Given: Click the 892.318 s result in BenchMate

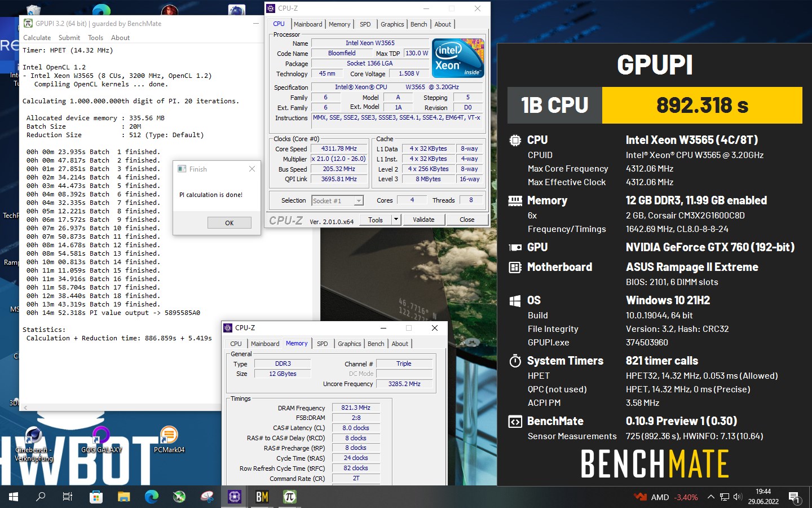Looking at the screenshot, I should click(702, 105).
